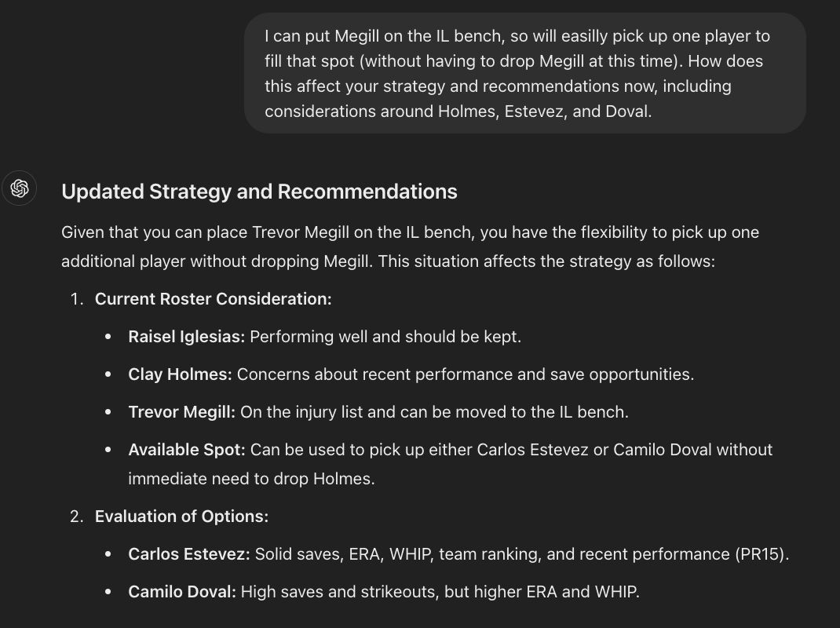The image size is (840, 628).
Task: Click the bold "Trevor Megill:" label
Action: (x=181, y=412)
